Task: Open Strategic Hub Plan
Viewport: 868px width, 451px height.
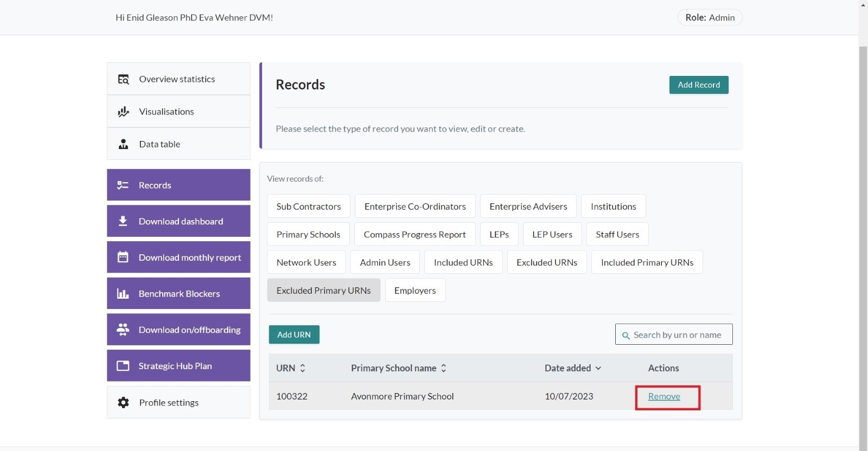Action: point(178,366)
